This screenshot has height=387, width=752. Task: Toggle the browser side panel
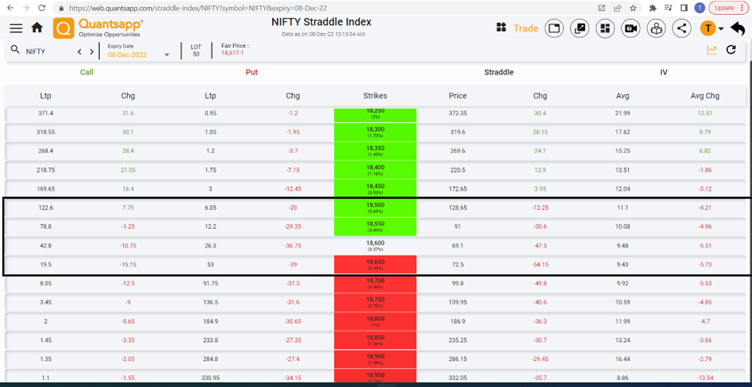684,8
